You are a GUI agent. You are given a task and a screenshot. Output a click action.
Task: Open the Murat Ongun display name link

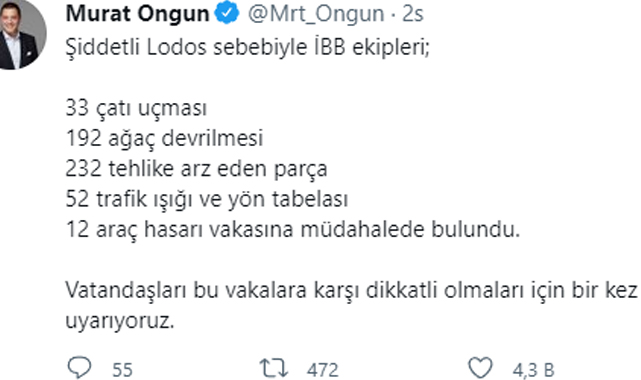137,13
